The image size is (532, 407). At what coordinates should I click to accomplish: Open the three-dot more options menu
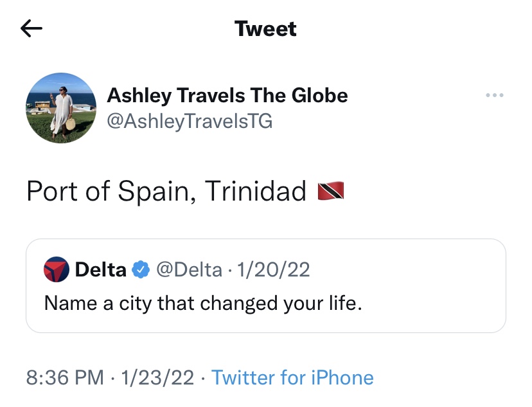(495, 96)
